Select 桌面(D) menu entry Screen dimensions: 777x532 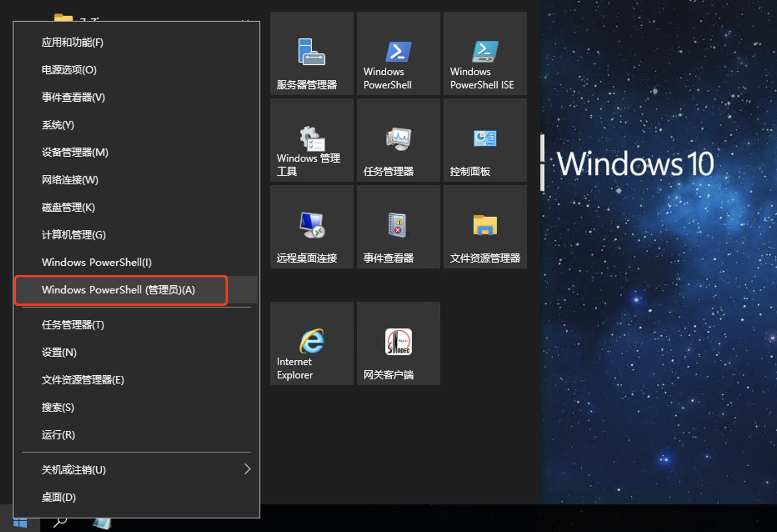click(x=136, y=497)
